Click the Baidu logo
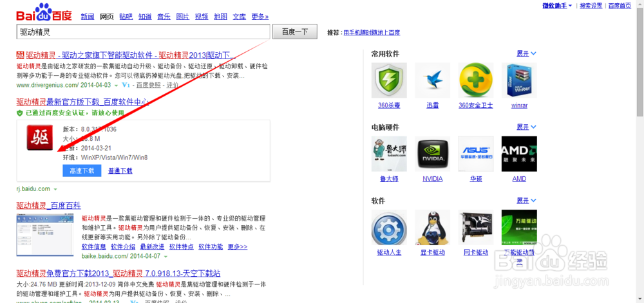The width and height of the screenshot is (644, 303). (44, 13)
